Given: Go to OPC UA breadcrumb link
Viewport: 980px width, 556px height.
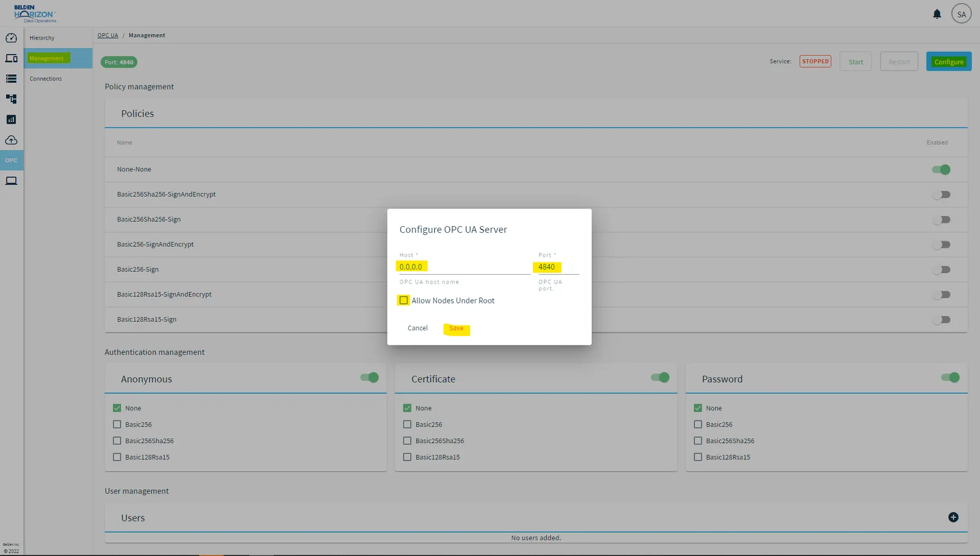Looking at the screenshot, I should click(108, 35).
